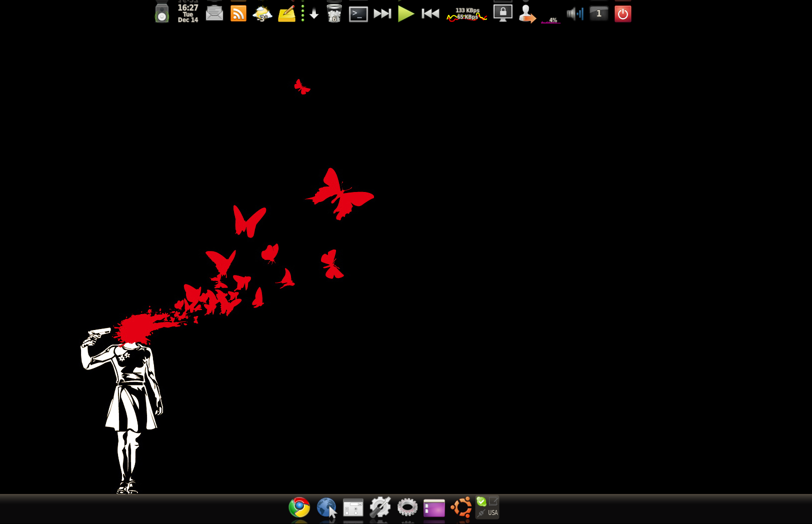Open the globe web browser launcher

(326, 507)
